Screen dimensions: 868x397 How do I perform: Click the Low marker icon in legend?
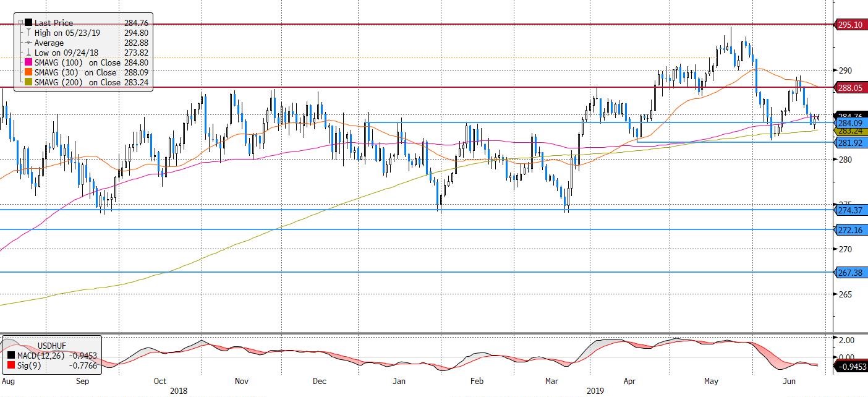click(28, 53)
